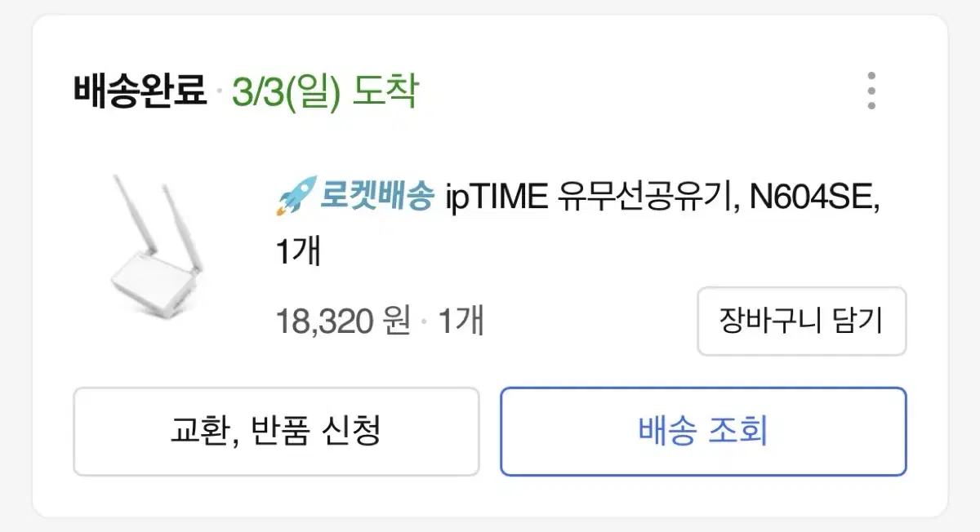
Task: Click the 원 currency symbol after price
Action: point(396,321)
